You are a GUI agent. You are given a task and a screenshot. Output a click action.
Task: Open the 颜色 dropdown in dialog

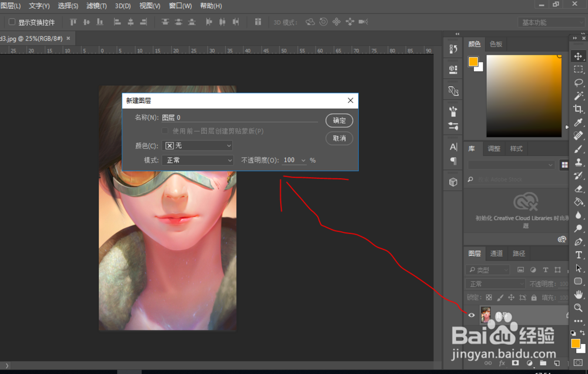[197, 146]
